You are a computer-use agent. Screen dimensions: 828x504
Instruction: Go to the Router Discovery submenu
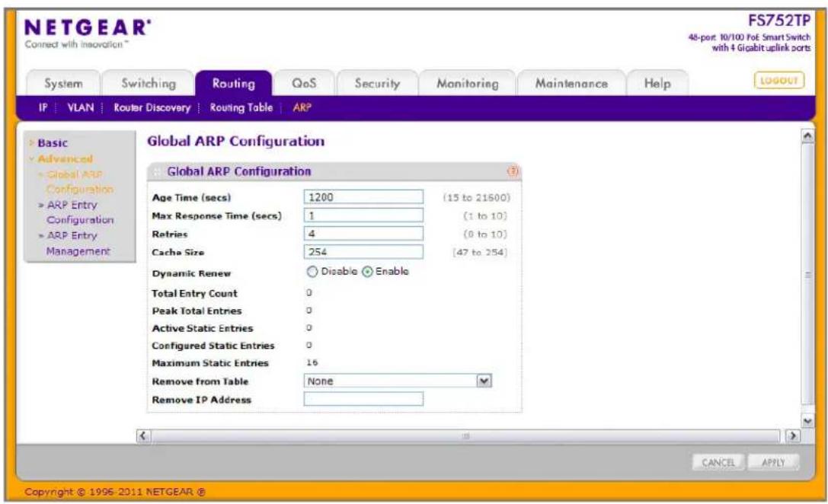[x=152, y=107]
